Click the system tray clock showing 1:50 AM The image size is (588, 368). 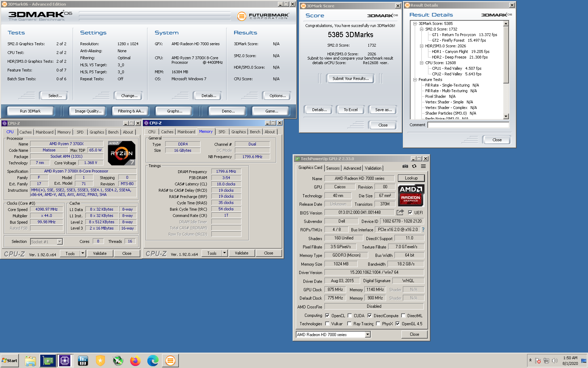click(x=570, y=361)
